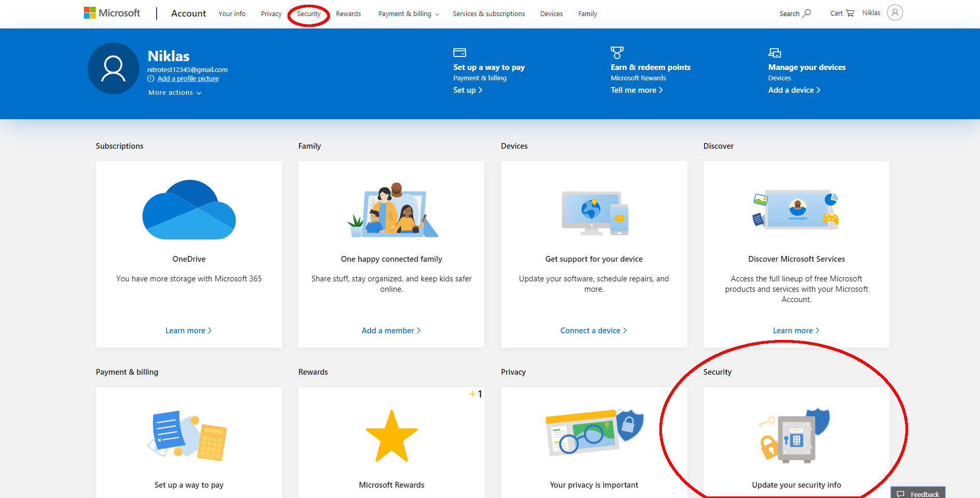Click the Microsoft logo
This screenshot has width=980, height=498.
click(x=112, y=13)
